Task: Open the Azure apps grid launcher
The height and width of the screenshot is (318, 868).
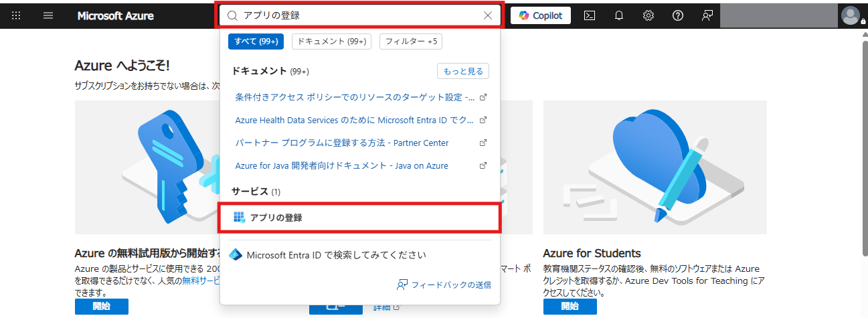Action: 16,15
